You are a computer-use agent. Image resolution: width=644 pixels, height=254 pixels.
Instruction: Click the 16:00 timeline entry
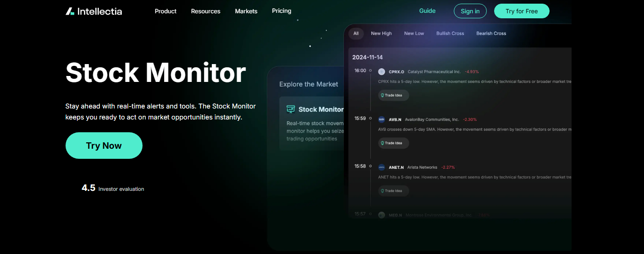(360, 70)
